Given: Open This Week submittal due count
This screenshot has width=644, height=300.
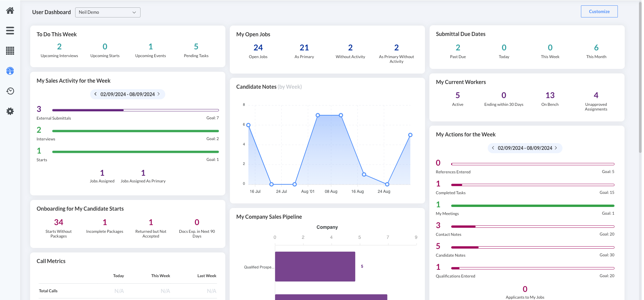Looking at the screenshot, I should [550, 48].
